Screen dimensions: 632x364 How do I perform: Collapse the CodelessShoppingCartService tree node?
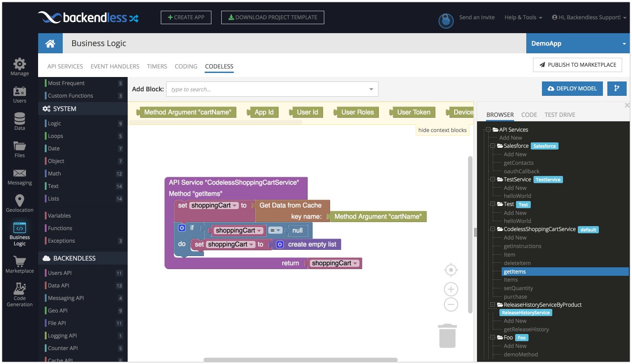tap(493, 229)
